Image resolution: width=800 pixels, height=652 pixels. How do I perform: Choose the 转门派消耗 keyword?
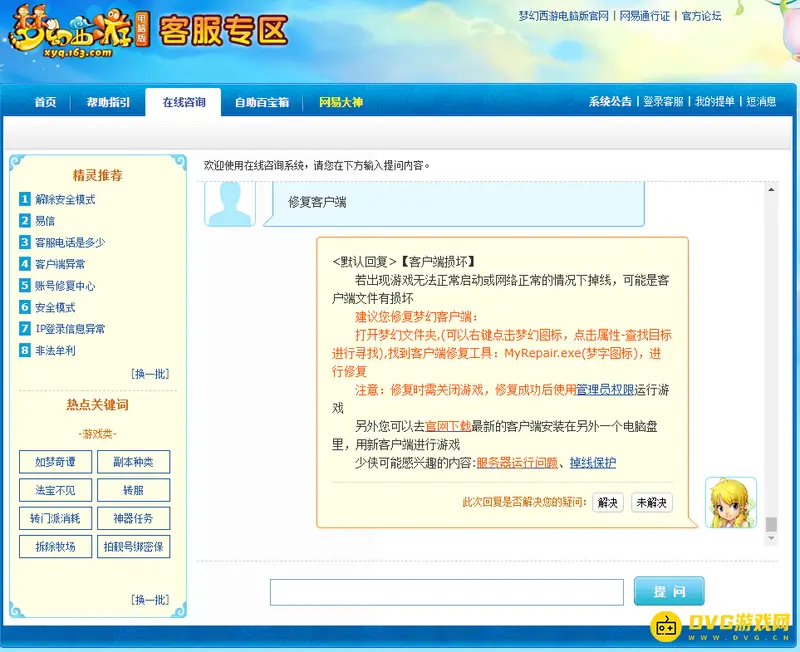pyautogui.click(x=56, y=518)
